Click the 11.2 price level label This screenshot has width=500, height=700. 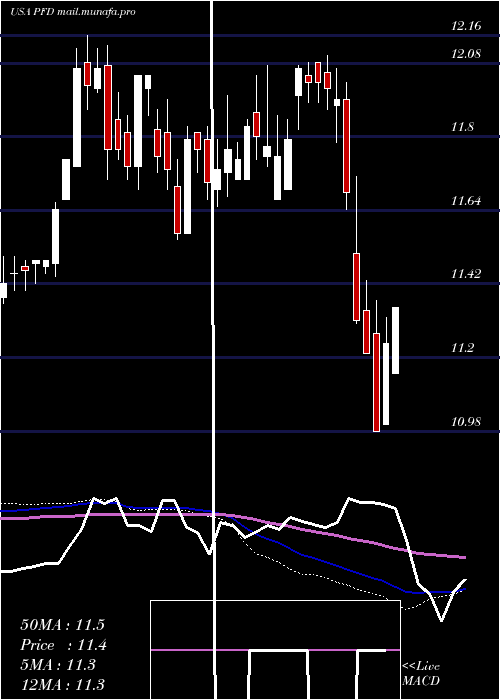click(x=462, y=347)
